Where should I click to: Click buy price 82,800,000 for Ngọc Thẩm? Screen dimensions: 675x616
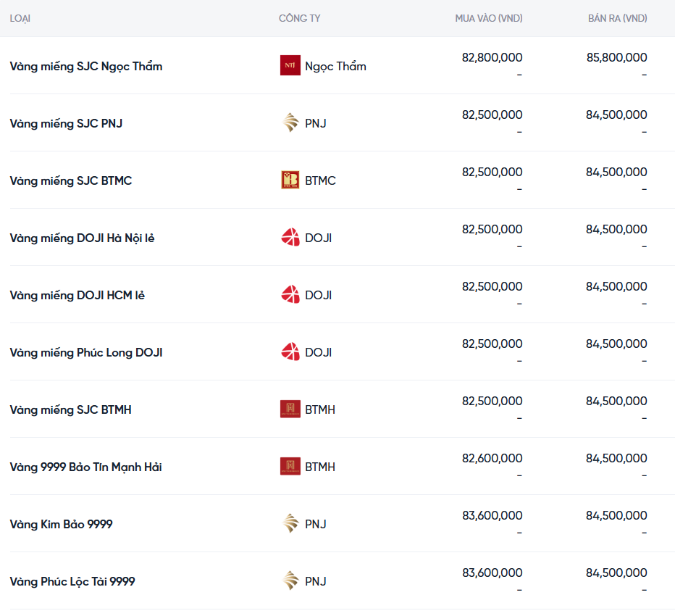pos(492,57)
